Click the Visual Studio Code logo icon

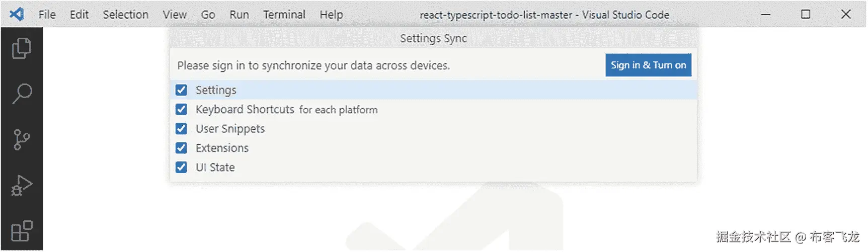[17, 14]
